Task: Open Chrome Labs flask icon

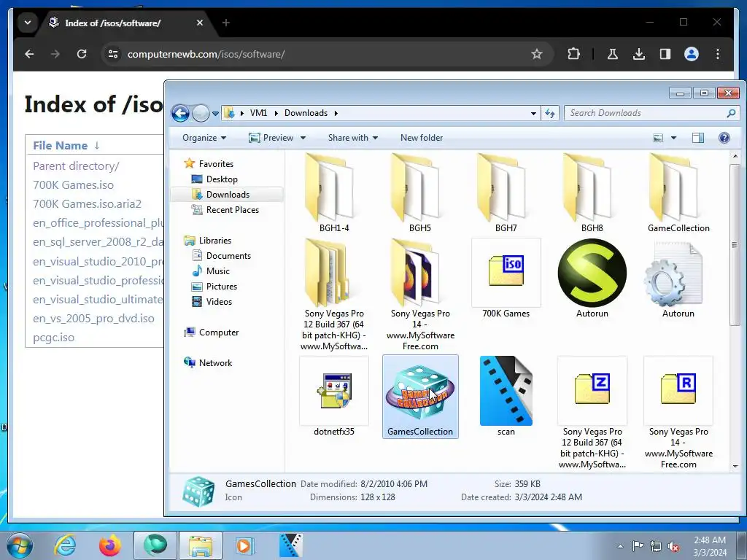Action: (613, 54)
